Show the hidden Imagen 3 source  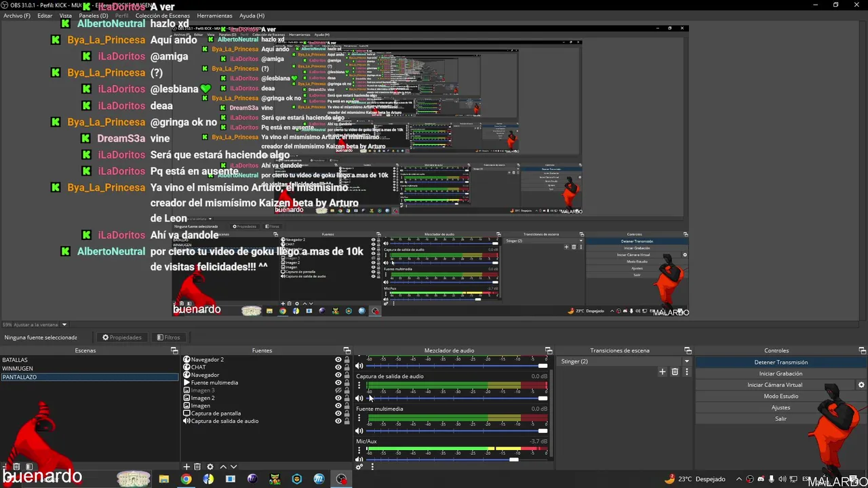338,390
